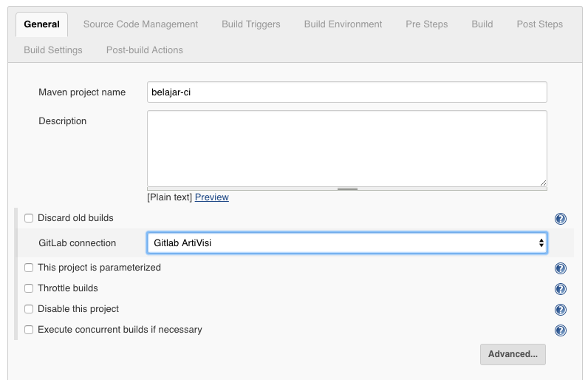The image size is (588, 380).
Task: Open the GitLab connection dropdown
Action: (x=347, y=242)
